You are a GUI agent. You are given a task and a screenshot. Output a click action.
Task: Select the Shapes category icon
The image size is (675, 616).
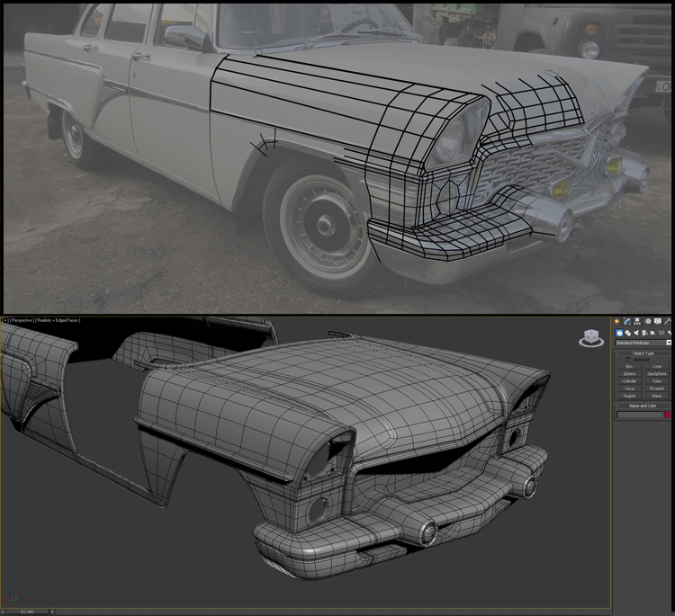pyautogui.click(x=628, y=333)
